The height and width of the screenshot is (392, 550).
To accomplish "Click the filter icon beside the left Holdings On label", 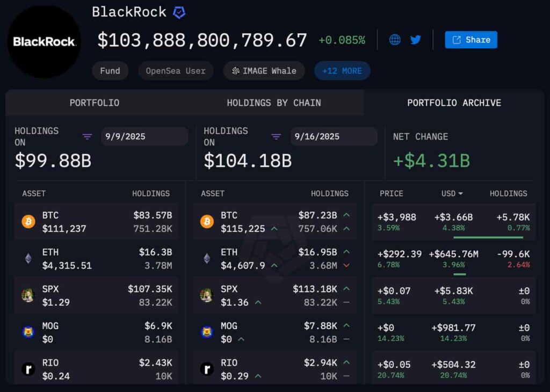I will pyautogui.click(x=86, y=136).
